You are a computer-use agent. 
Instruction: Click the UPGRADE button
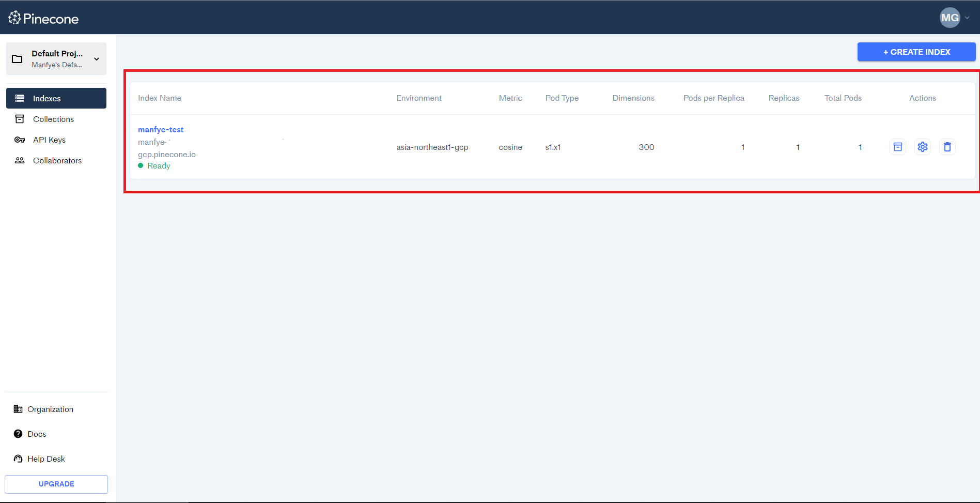pyautogui.click(x=56, y=484)
